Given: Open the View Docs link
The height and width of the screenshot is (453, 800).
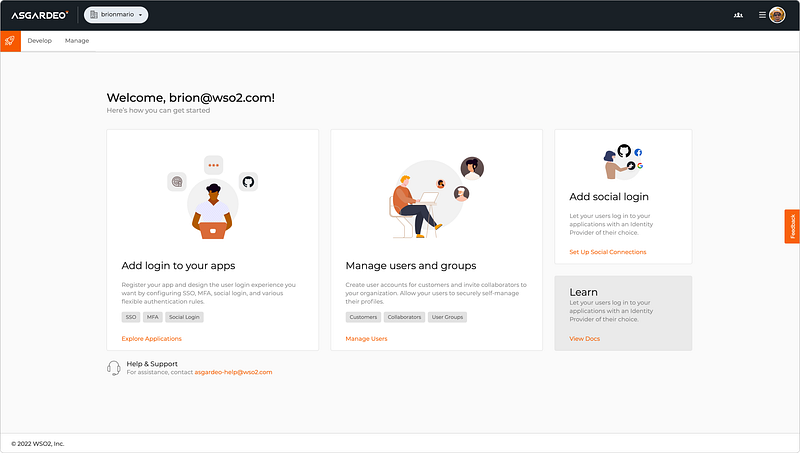Looking at the screenshot, I should tap(585, 339).
